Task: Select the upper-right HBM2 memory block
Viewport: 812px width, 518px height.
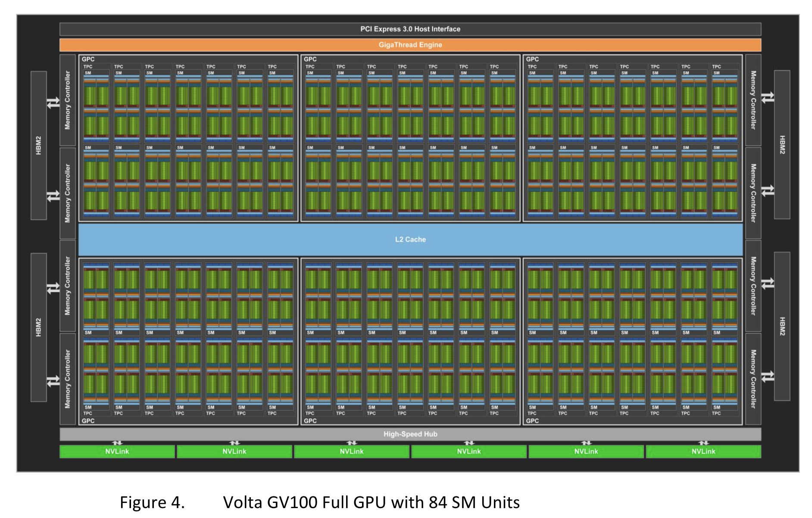Action: click(x=782, y=145)
